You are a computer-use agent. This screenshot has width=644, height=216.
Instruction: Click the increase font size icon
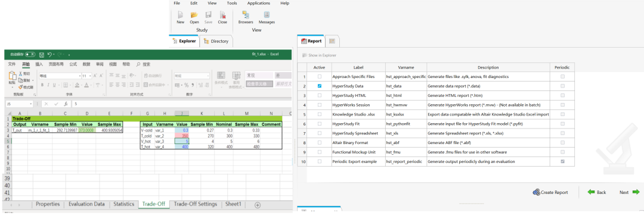tap(95, 76)
